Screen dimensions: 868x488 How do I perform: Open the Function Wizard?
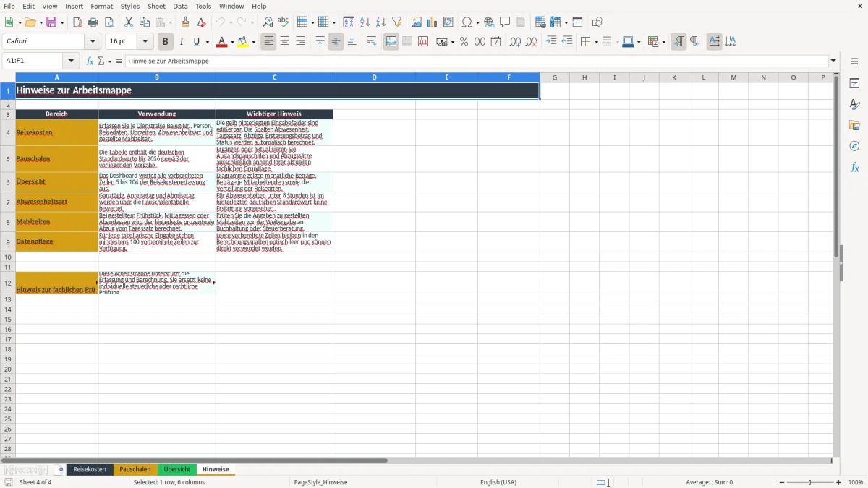[90, 61]
